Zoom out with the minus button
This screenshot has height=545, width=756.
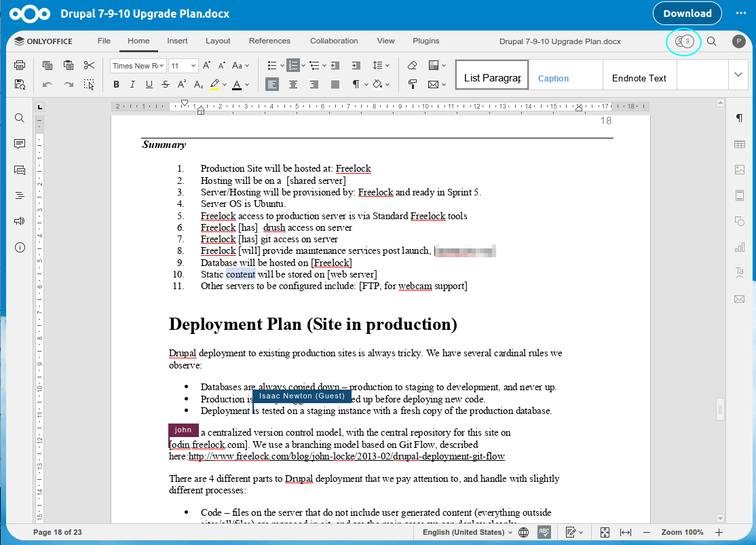[647, 532]
